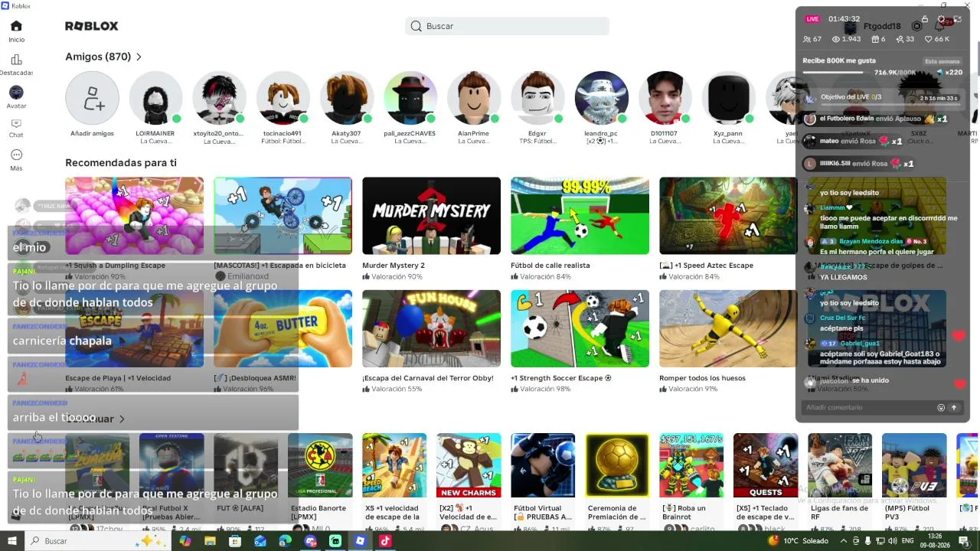Expand the Amigos (870) friends list
This screenshot has height=551, width=980.
(x=104, y=57)
